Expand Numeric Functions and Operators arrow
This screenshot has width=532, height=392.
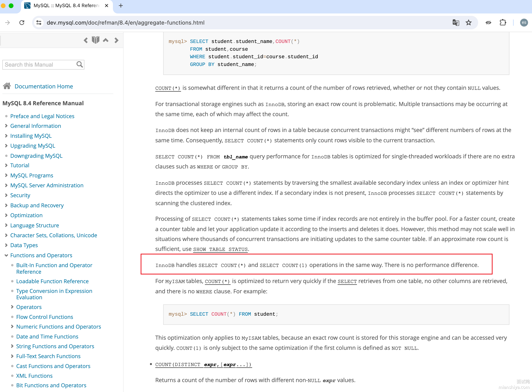click(x=12, y=327)
